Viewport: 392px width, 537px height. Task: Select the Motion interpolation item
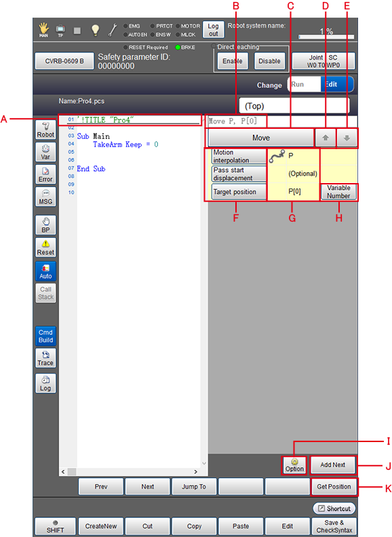[x=239, y=156]
